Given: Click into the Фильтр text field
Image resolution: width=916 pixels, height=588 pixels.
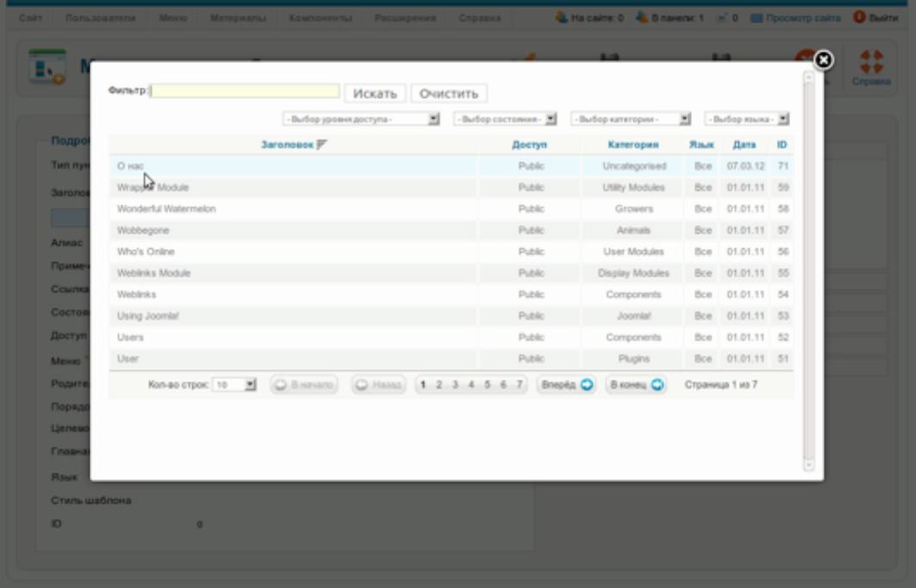Looking at the screenshot, I should pos(246,91).
